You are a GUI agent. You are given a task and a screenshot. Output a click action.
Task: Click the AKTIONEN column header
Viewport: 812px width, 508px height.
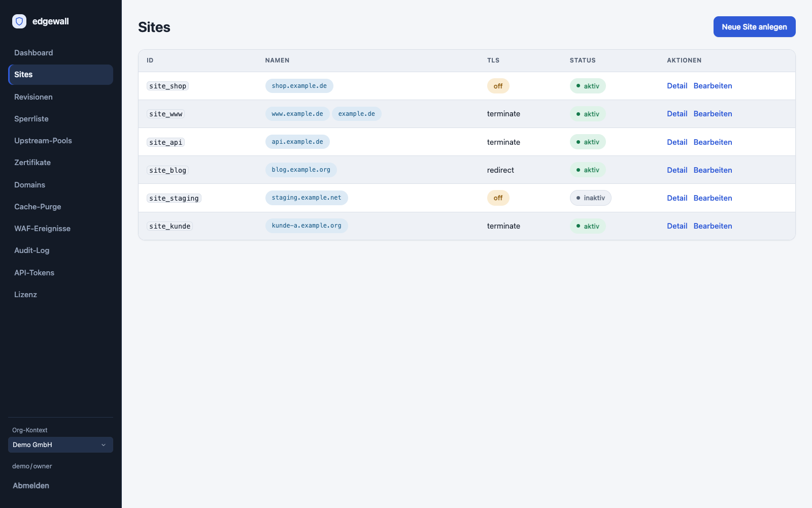(684, 60)
